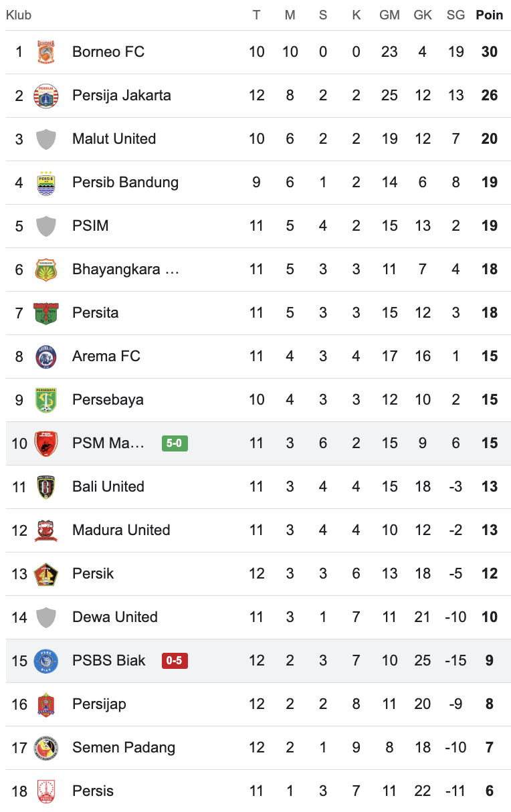Click the Malut United placeholder shield icon
This screenshot has height=812, width=511.
(x=46, y=139)
